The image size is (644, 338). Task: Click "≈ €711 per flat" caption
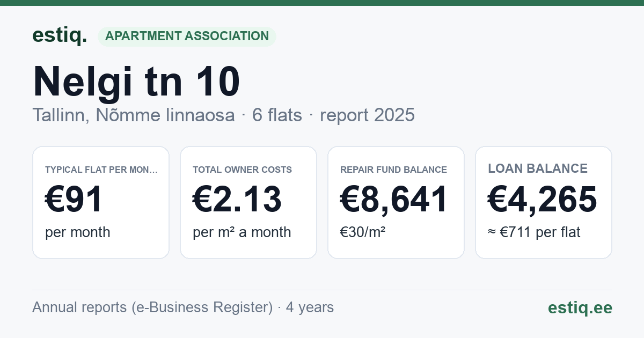tap(534, 232)
